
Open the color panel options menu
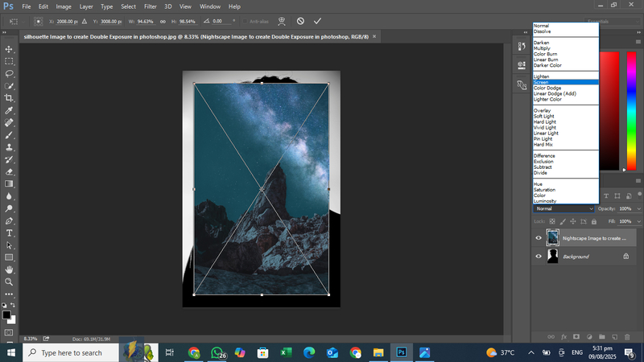(x=638, y=42)
